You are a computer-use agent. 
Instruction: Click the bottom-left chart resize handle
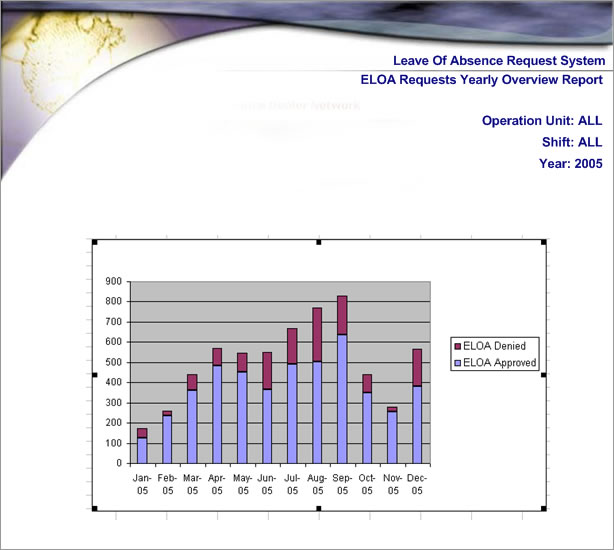point(94,509)
